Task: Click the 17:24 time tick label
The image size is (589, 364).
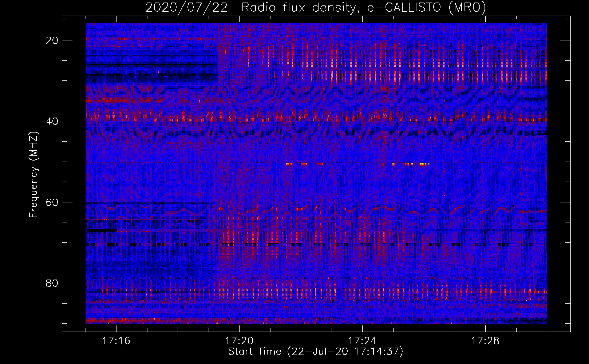Action: coord(362,341)
